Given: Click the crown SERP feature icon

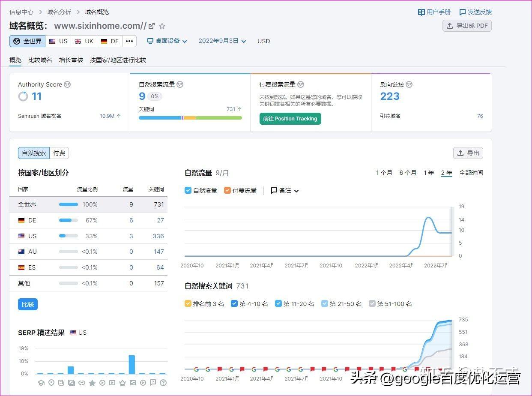Looking at the screenshot, I should click(x=123, y=383).
